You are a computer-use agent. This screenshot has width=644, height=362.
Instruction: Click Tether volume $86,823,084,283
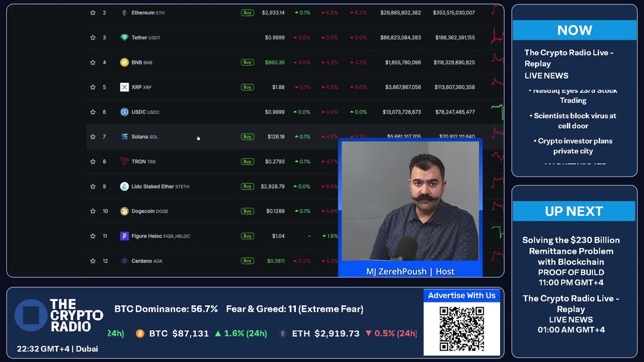[x=400, y=37]
